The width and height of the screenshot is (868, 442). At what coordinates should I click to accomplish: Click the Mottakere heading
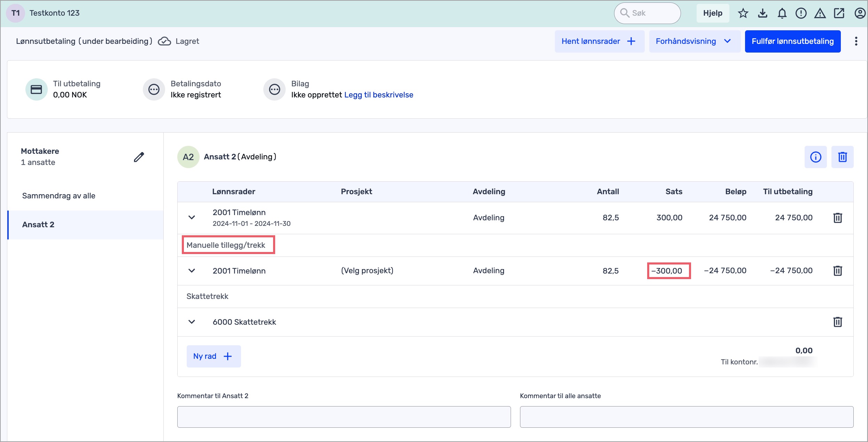40,151
